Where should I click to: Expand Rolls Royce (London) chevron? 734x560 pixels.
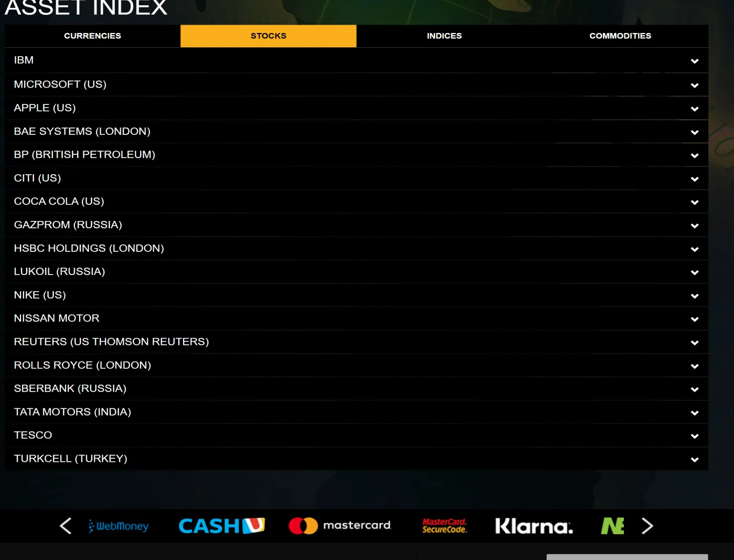point(695,366)
